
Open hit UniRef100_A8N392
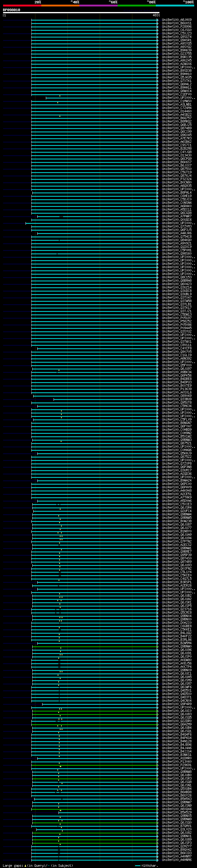(x=177, y=358)
